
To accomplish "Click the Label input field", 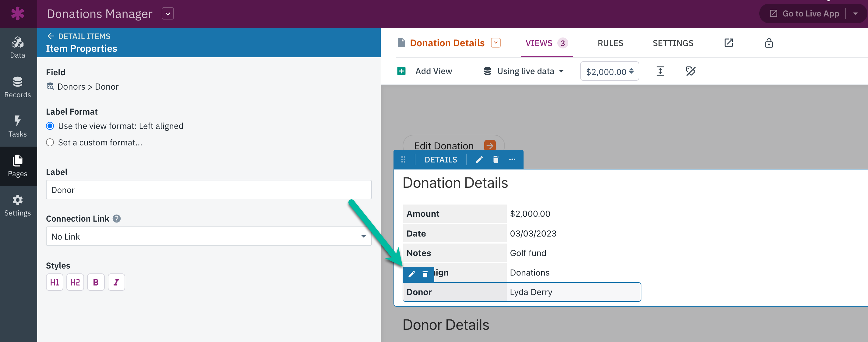I will [x=209, y=190].
